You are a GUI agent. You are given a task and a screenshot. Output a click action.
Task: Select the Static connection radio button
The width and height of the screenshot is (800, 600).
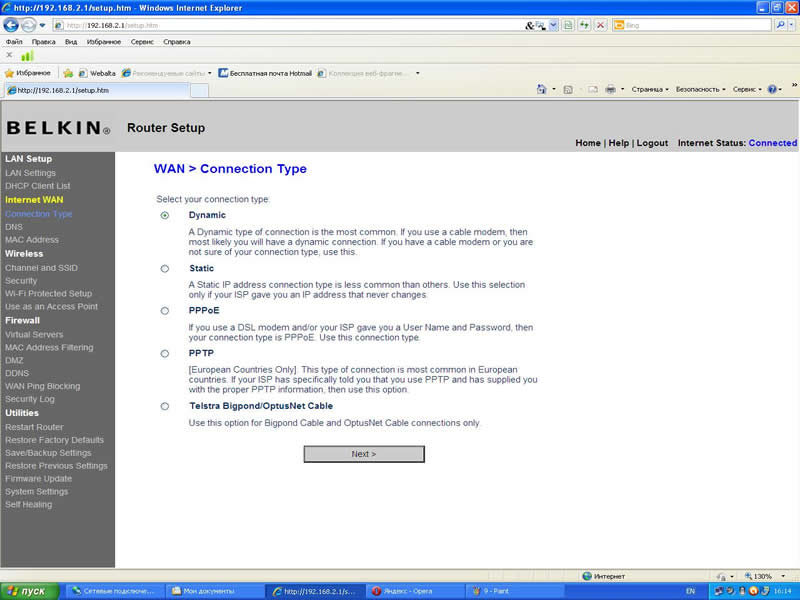[165, 268]
